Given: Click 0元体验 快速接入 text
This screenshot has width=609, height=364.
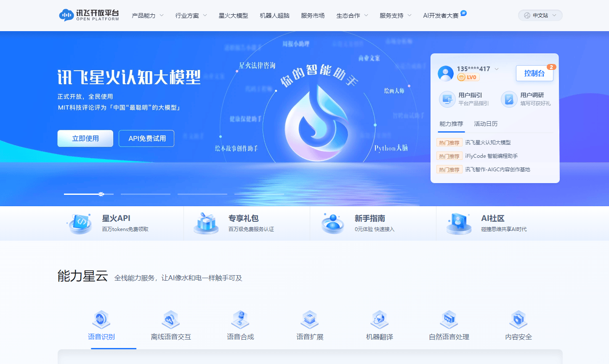Looking at the screenshot, I should tap(375, 229).
